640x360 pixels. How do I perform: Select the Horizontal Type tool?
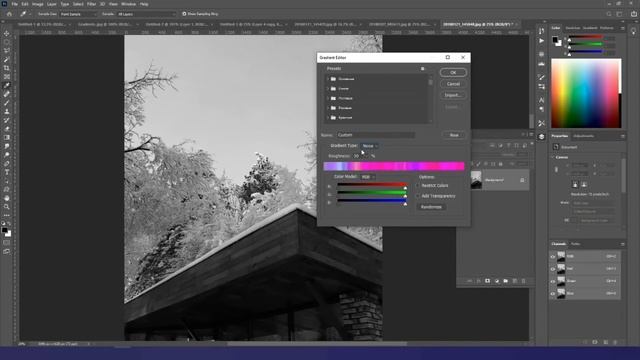7,172
